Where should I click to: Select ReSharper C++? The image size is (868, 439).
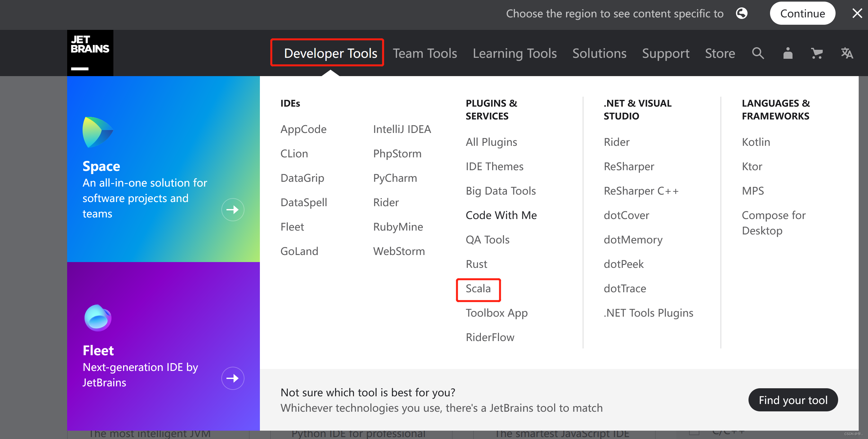pos(641,191)
